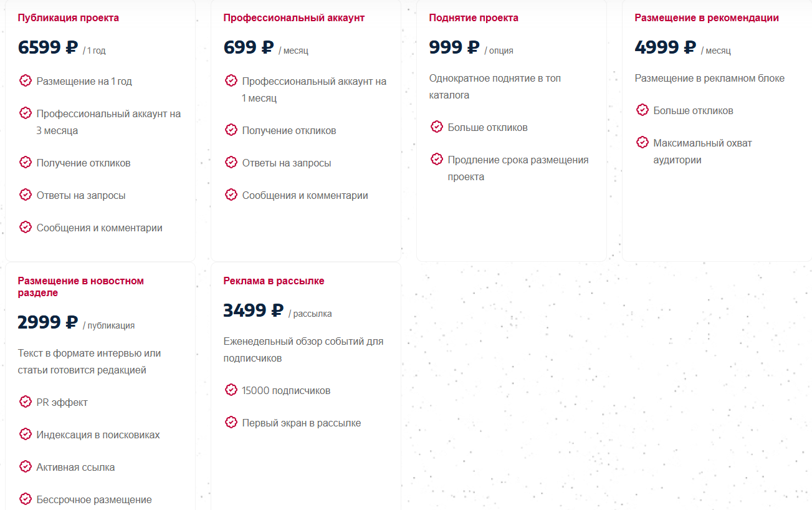Image resolution: width=812 pixels, height=510 pixels.
Task: Click the checkmark icon beside "Индексация в поисковиках"
Action: click(26, 434)
